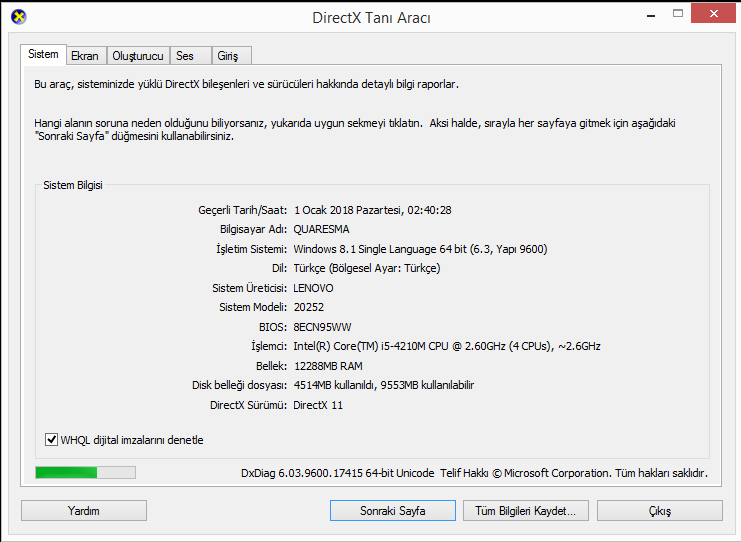Click the Geçerli Tarih/Saat label

242,210
